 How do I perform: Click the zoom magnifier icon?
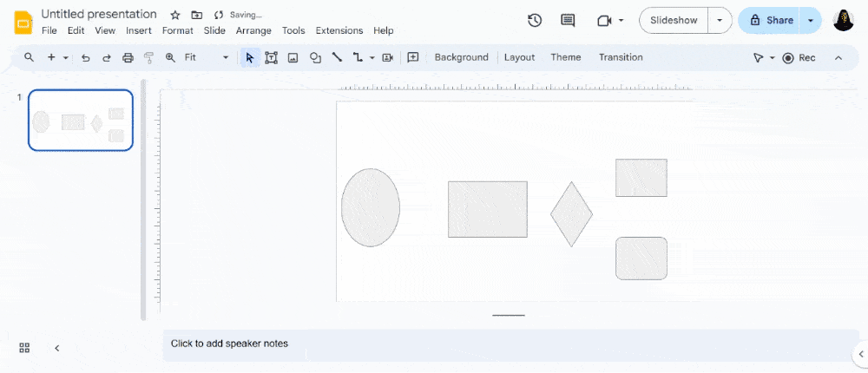pyautogui.click(x=170, y=57)
